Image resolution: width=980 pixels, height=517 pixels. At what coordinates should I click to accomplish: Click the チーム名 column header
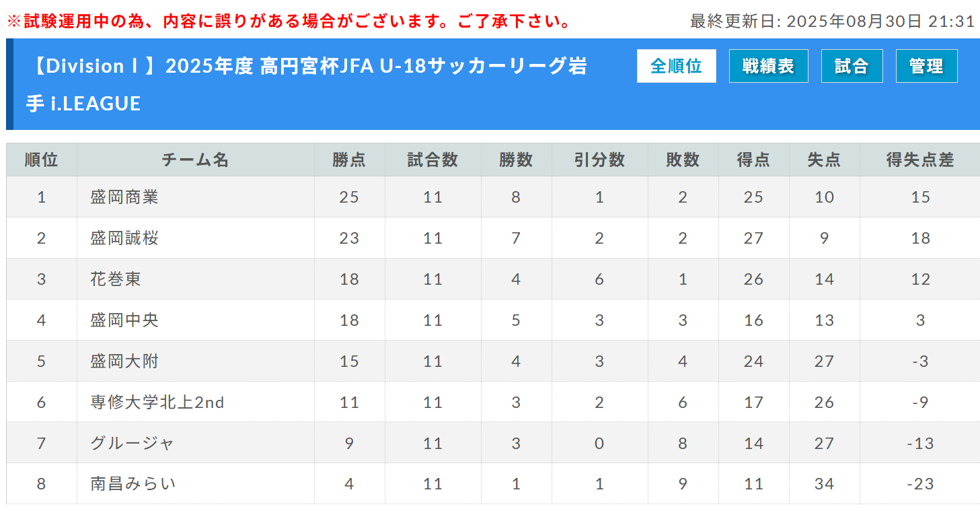[x=195, y=160]
